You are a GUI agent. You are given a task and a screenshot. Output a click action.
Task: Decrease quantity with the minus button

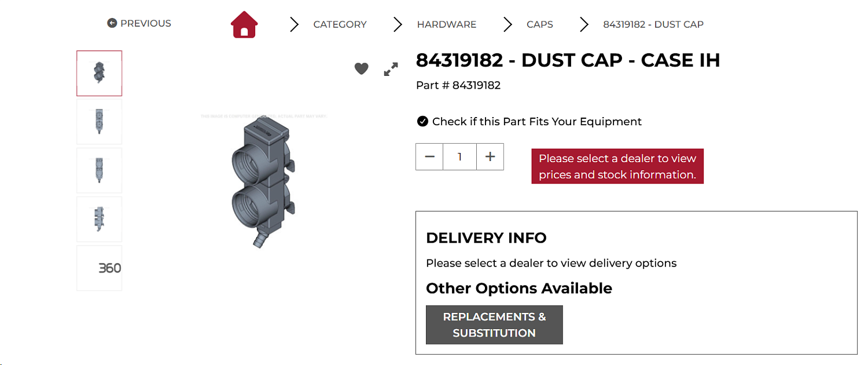pyautogui.click(x=429, y=157)
